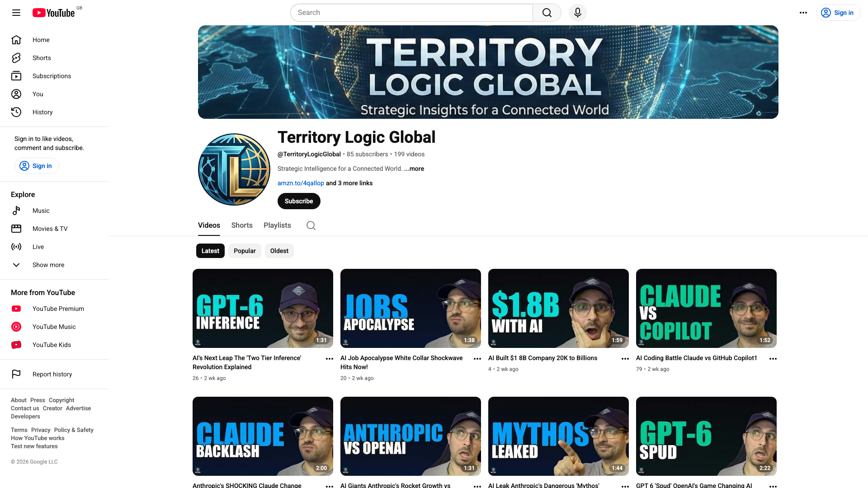This screenshot has width=868, height=488.
Task: Open options for 'Two Tier Inference' video
Action: point(330,359)
